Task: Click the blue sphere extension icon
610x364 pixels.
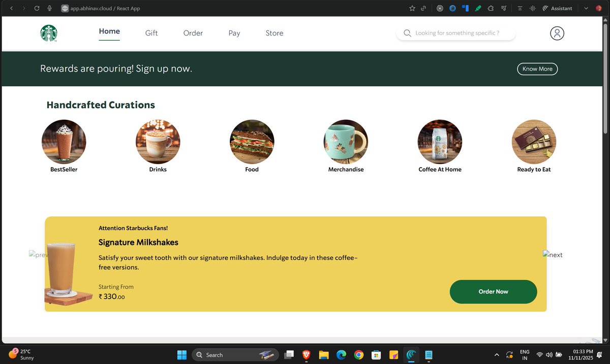Action: 452,8
